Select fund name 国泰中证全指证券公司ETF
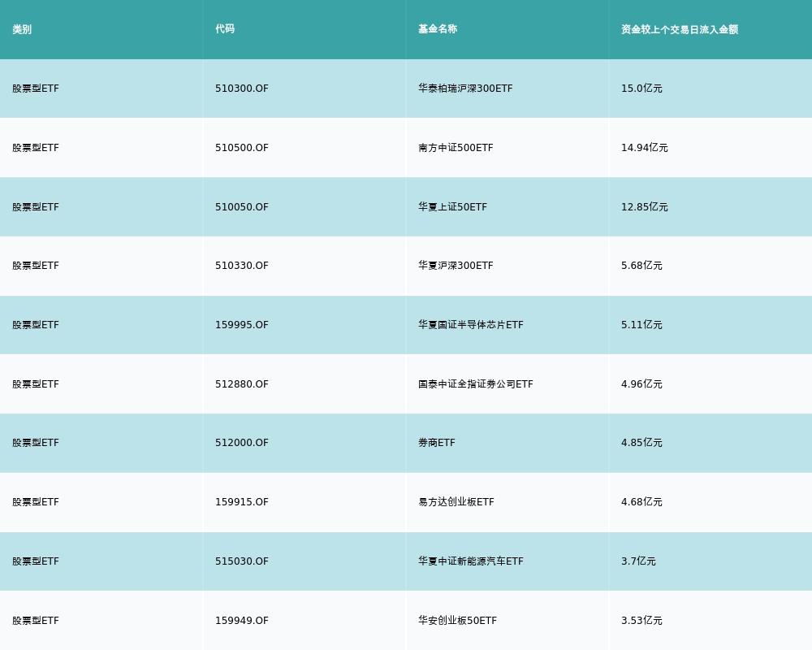This screenshot has width=812, height=650. [475, 384]
